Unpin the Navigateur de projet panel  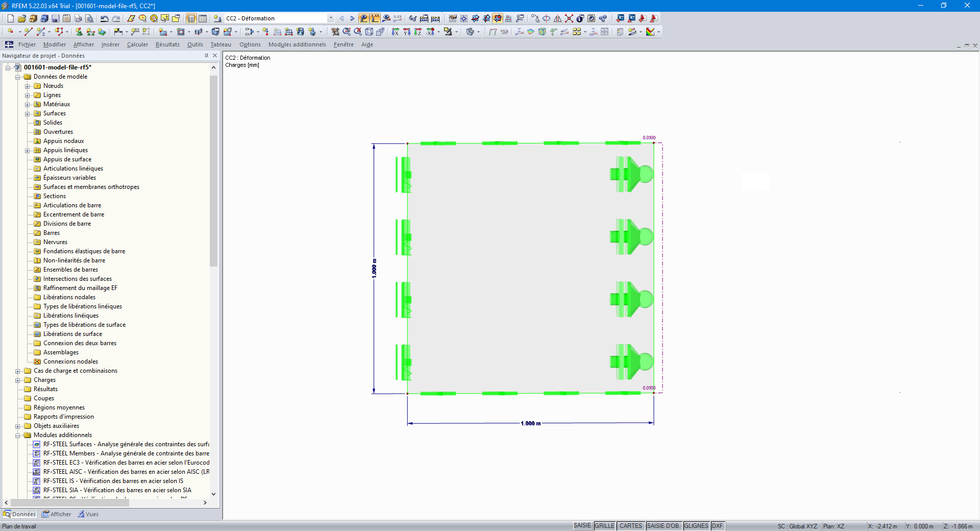[207, 56]
